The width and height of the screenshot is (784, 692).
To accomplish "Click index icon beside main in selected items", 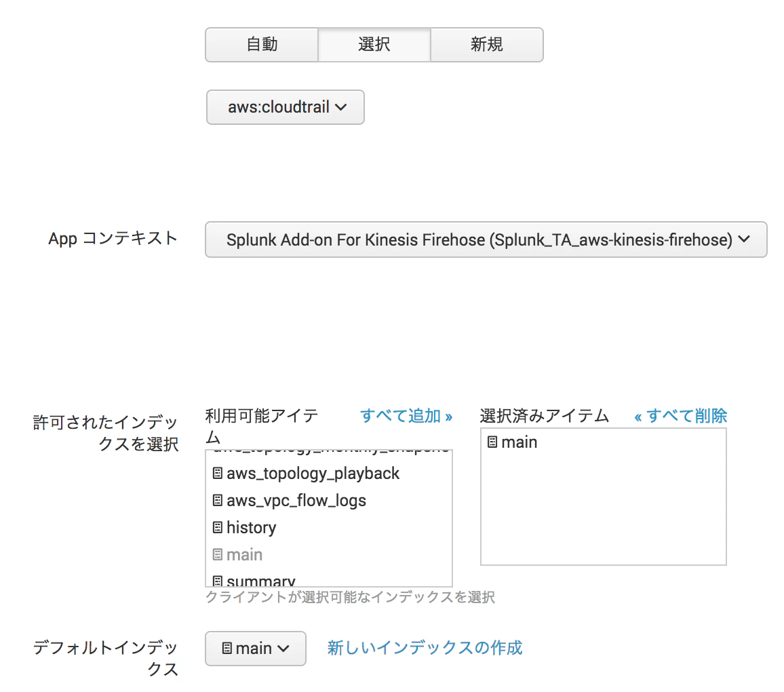I will [x=492, y=442].
